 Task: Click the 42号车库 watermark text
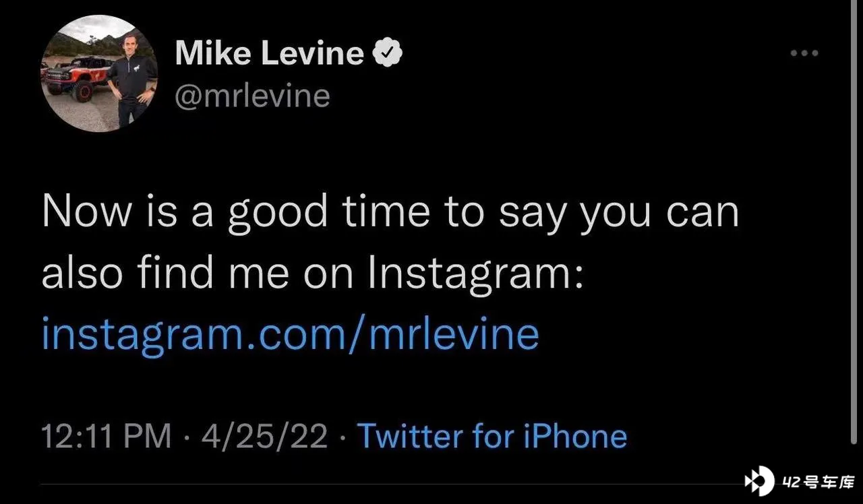[818, 482]
